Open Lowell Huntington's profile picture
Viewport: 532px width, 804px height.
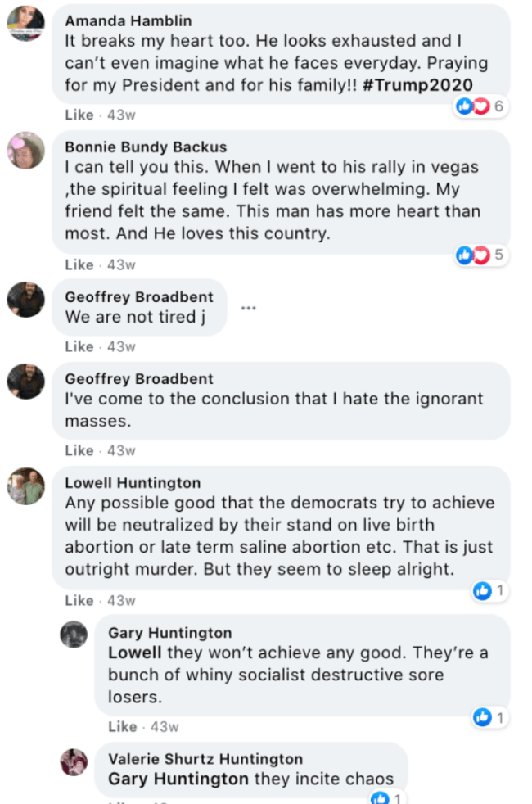pos(25,486)
